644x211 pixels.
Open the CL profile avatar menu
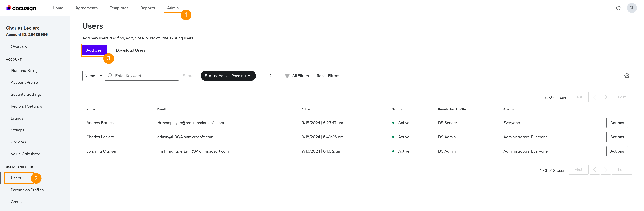(x=631, y=8)
